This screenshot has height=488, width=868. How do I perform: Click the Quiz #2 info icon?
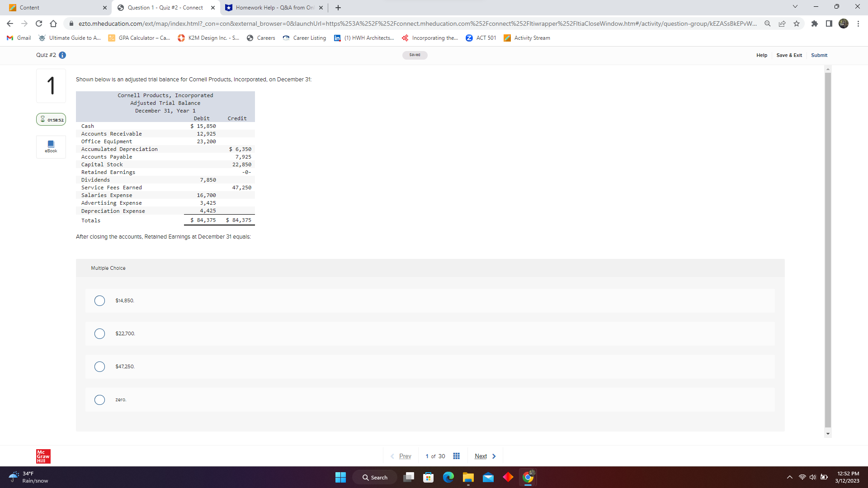pyautogui.click(x=62, y=55)
